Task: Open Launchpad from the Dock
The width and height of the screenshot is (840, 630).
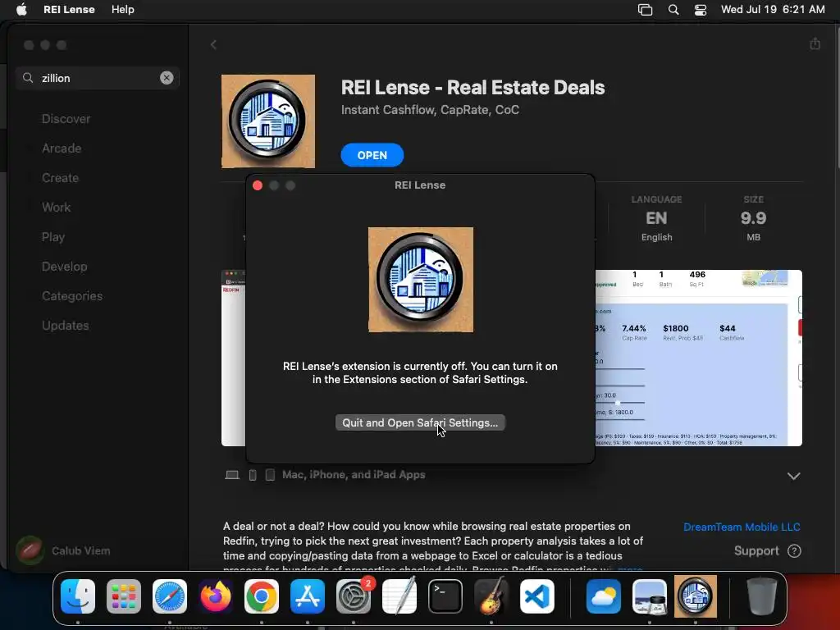Action: pos(124,596)
